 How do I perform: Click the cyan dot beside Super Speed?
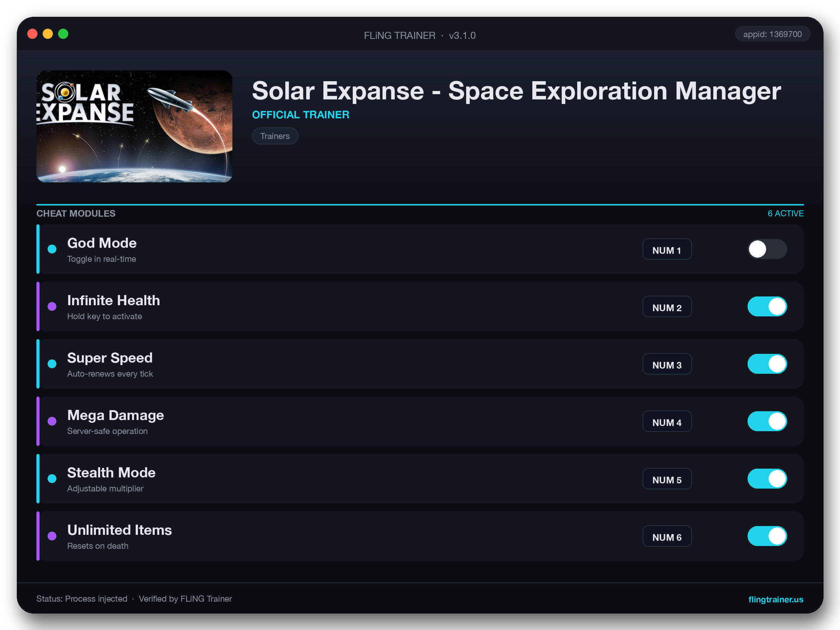(x=52, y=364)
